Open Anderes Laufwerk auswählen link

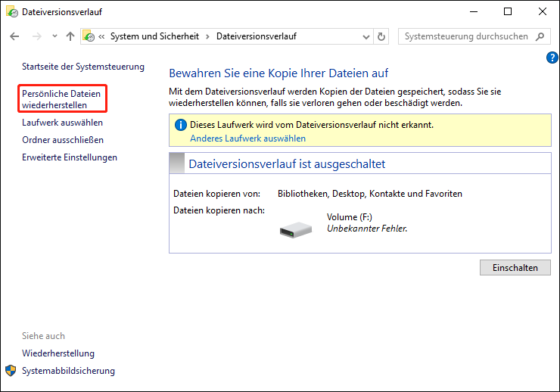[247, 138]
